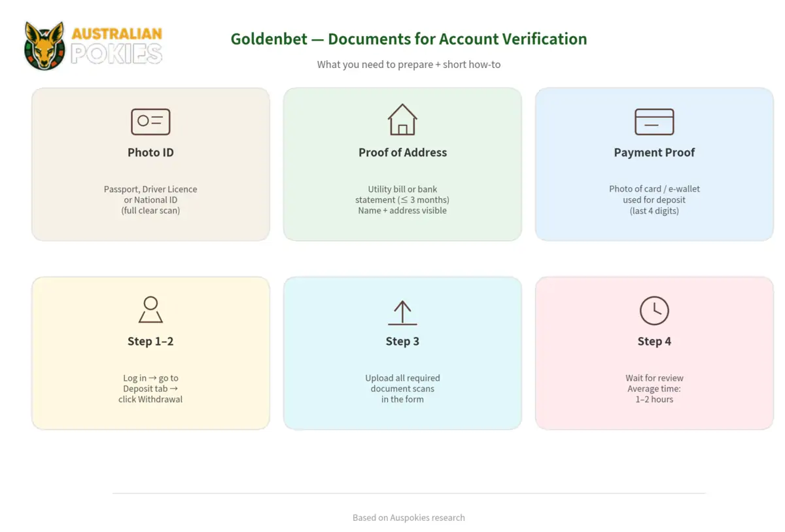
Task: Click the house icon above Proof of Address
Action: pos(402,120)
